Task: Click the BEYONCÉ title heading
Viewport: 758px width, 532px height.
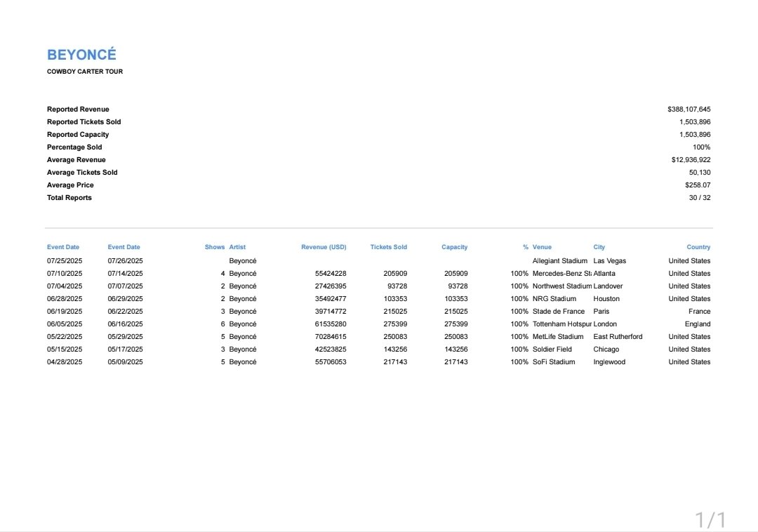Action: pos(81,55)
